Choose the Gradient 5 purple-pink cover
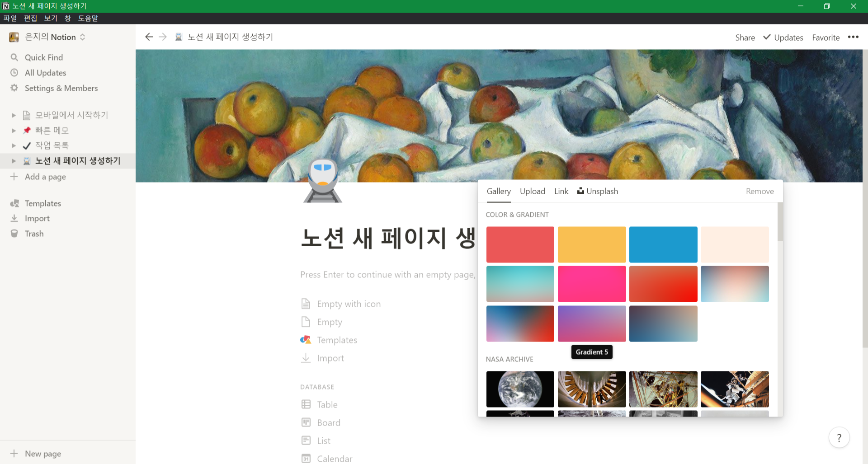 (x=592, y=323)
